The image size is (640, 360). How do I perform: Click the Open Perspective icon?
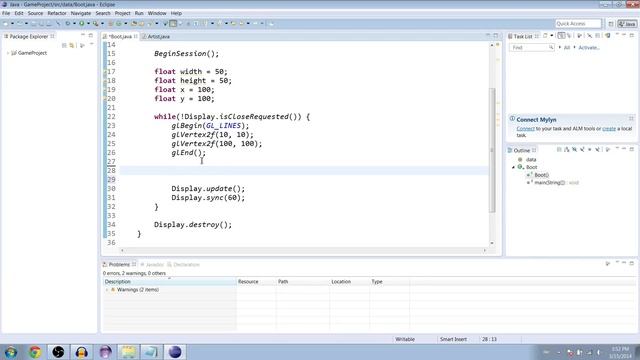click(611, 24)
